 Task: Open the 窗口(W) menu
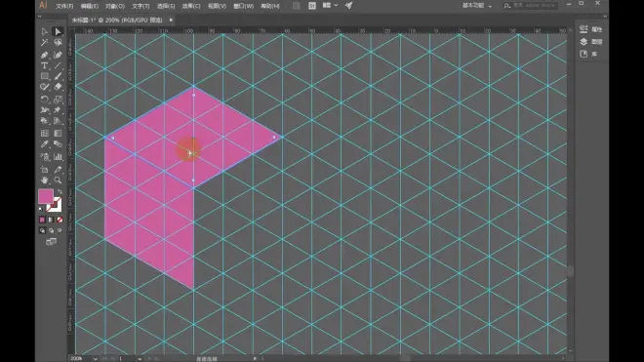point(244,6)
